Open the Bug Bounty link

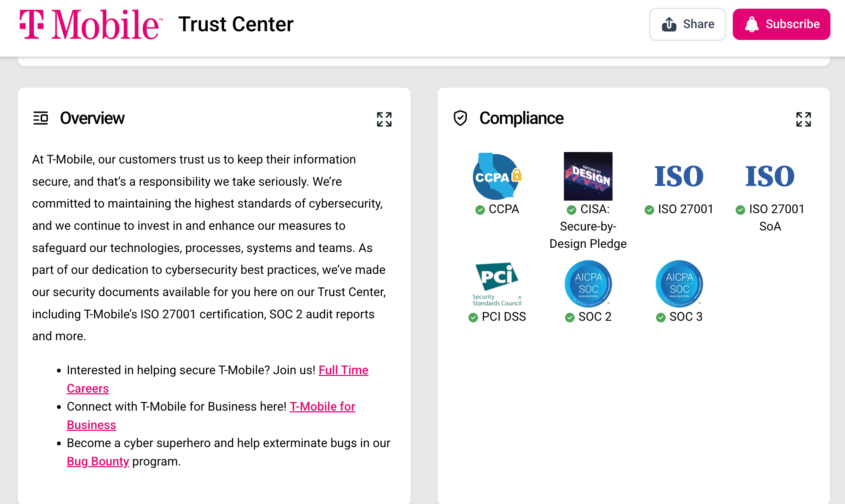point(98,461)
